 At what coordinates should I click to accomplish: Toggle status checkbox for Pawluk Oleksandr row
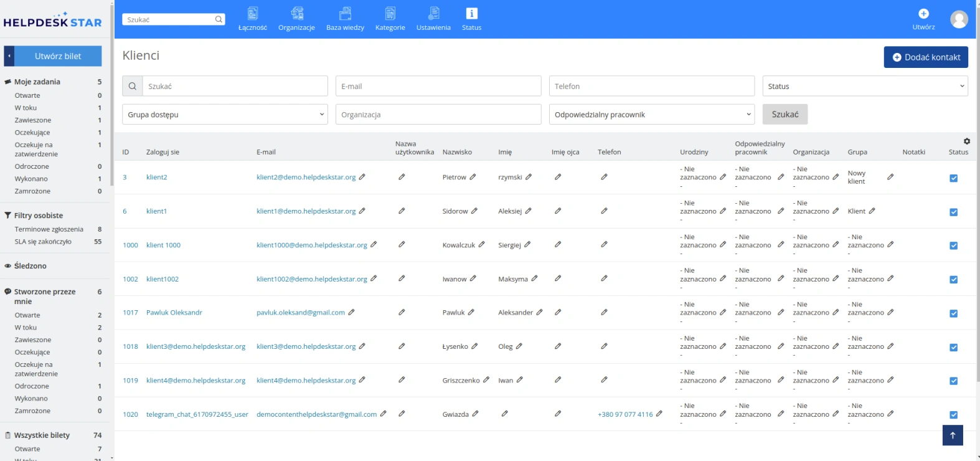click(953, 313)
